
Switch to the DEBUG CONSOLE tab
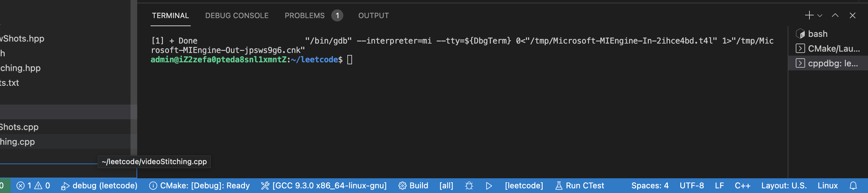pyautogui.click(x=237, y=15)
